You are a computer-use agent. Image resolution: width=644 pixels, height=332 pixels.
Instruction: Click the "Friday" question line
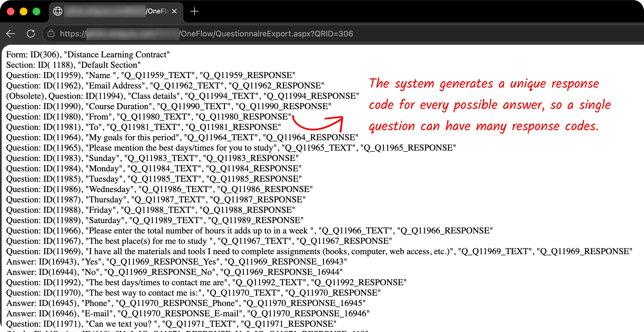pyautogui.click(x=150, y=210)
